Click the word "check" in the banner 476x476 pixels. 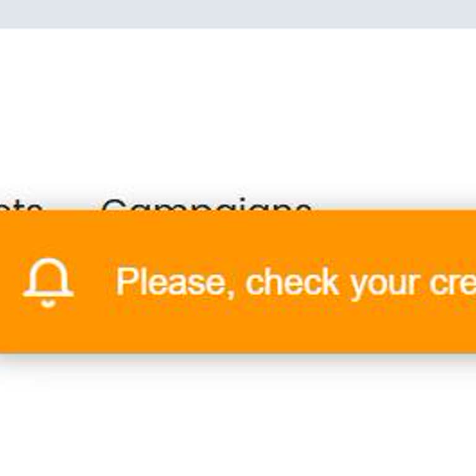[x=292, y=281]
